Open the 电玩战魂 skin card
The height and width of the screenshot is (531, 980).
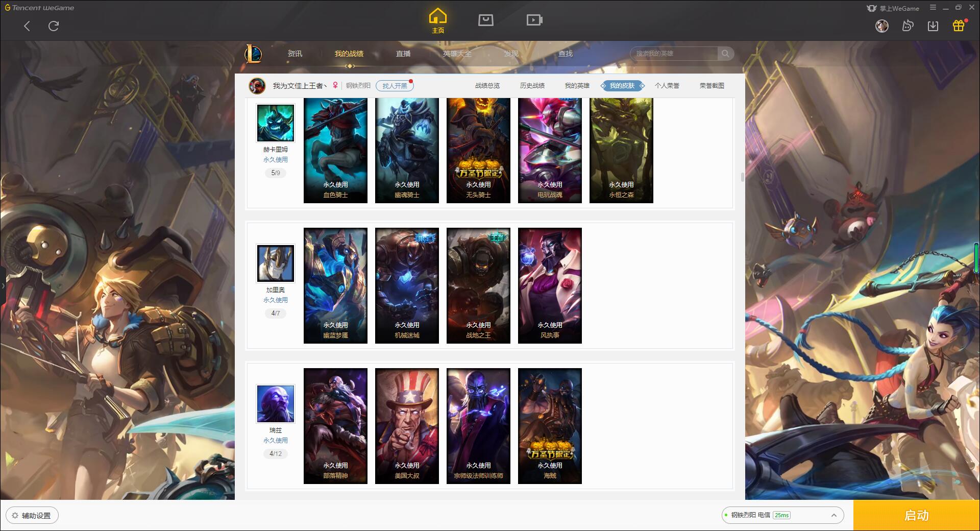[550, 151]
